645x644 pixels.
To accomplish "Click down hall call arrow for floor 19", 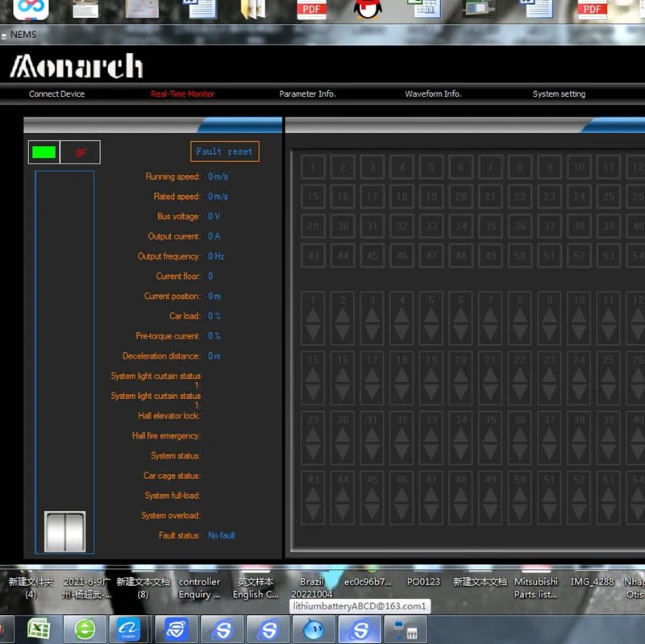I will click(431, 392).
